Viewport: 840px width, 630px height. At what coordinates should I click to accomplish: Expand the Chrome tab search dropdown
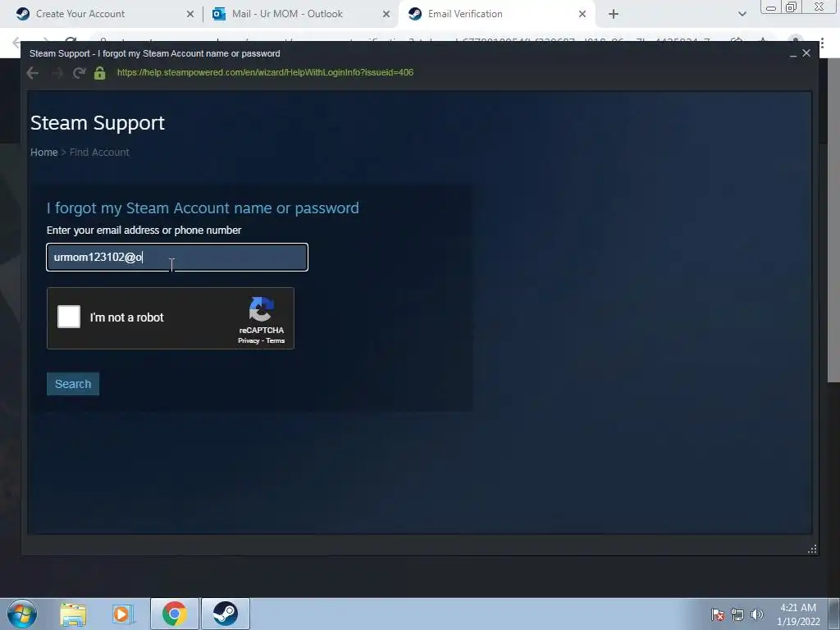[742, 15]
